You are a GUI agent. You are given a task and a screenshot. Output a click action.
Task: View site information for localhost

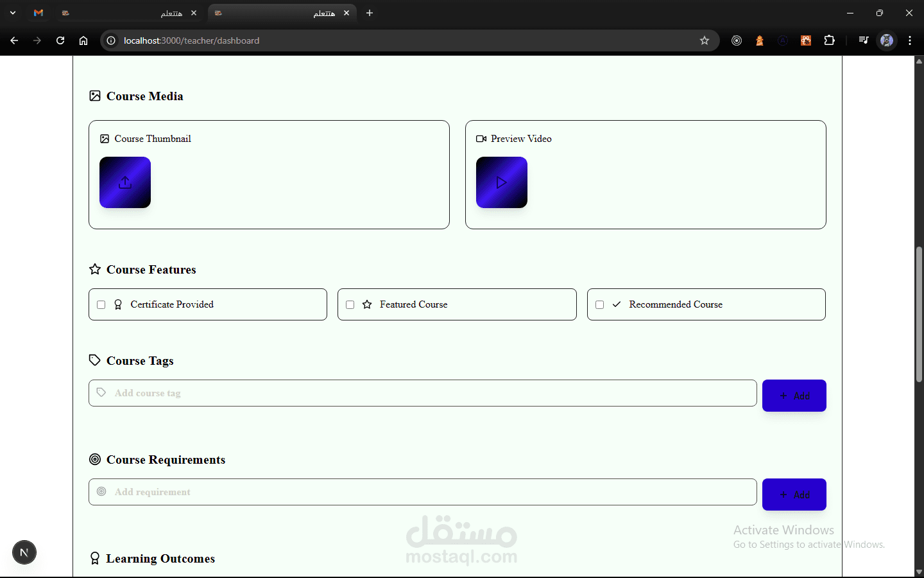tap(111, 40)
